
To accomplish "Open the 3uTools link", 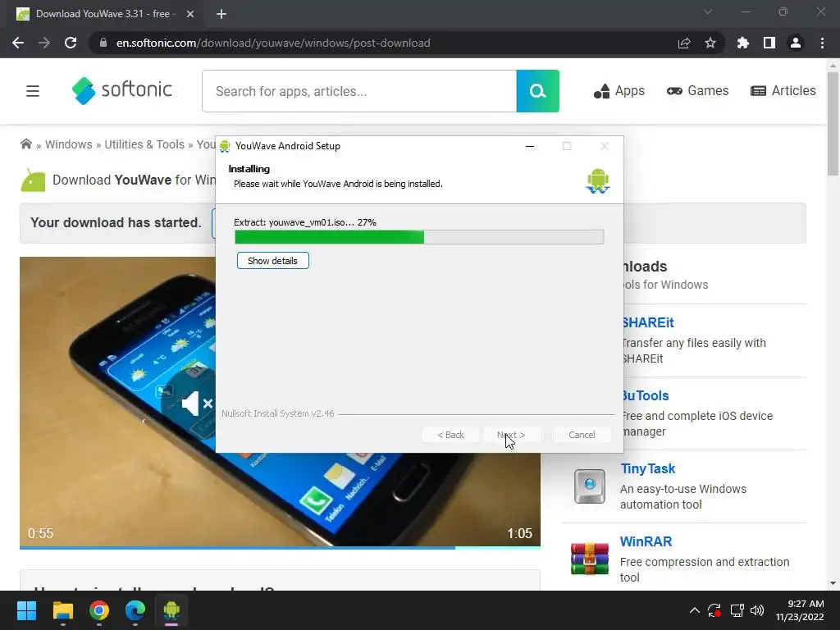I will pyautogui.click(x=645, y=396).
